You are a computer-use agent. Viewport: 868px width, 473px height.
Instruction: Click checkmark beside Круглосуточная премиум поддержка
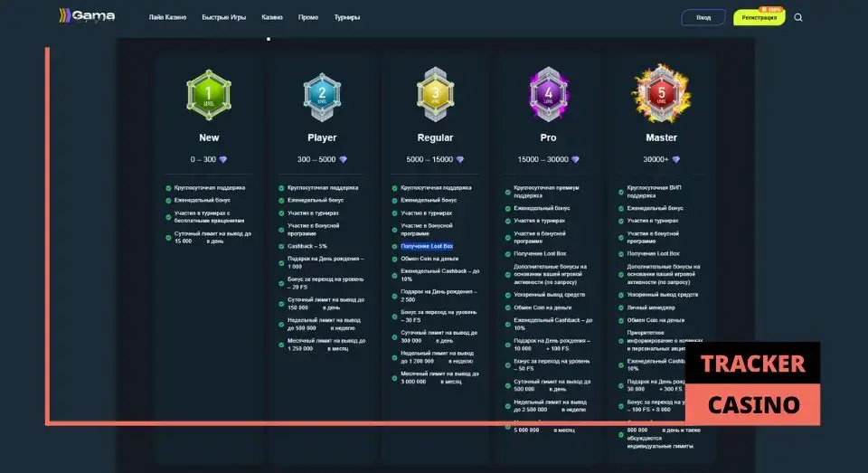coord(507,193)
